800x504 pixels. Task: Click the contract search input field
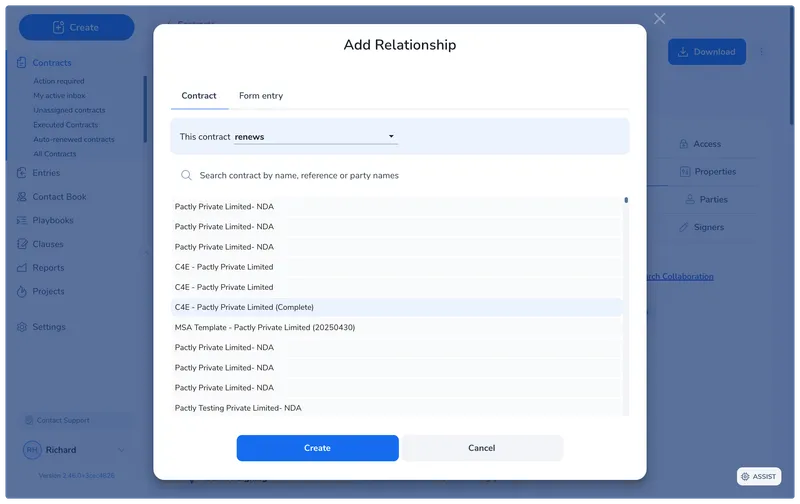[399, 175]
